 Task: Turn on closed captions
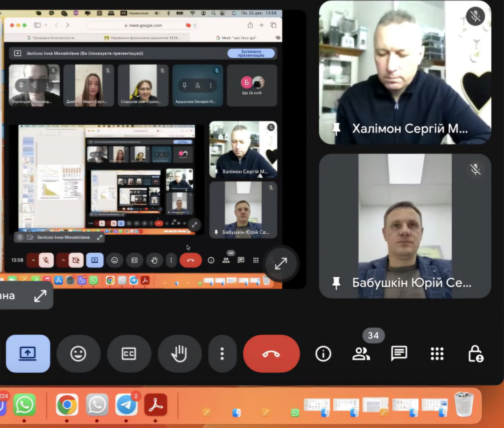click(129, 354)
